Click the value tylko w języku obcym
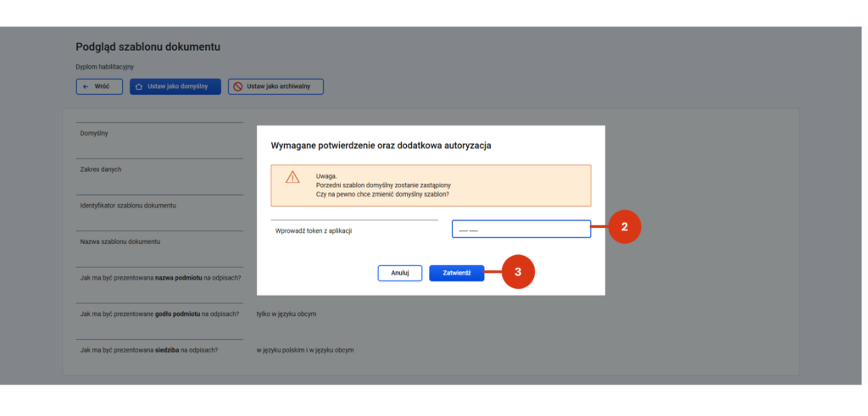The width and height of the screenshot is (868, 416). (287, 314)
